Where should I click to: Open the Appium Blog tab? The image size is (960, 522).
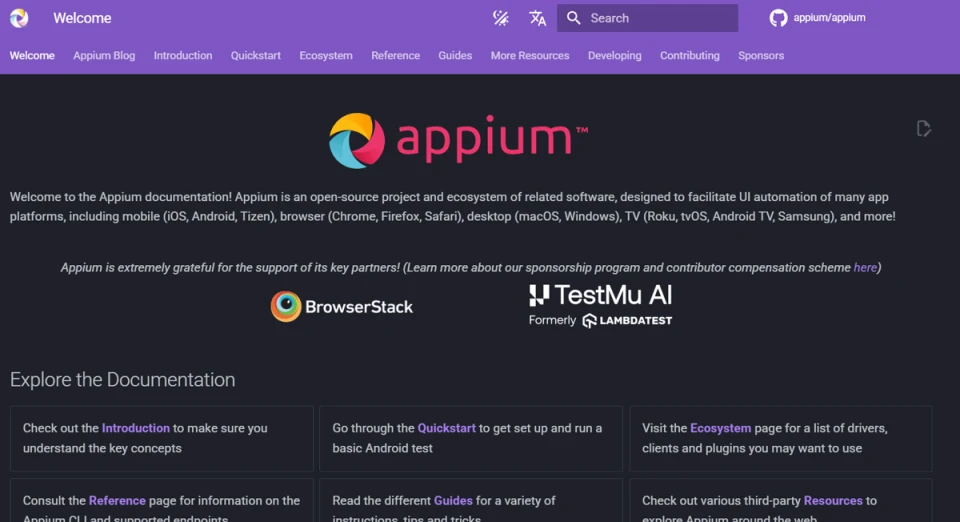click(104, 56)
